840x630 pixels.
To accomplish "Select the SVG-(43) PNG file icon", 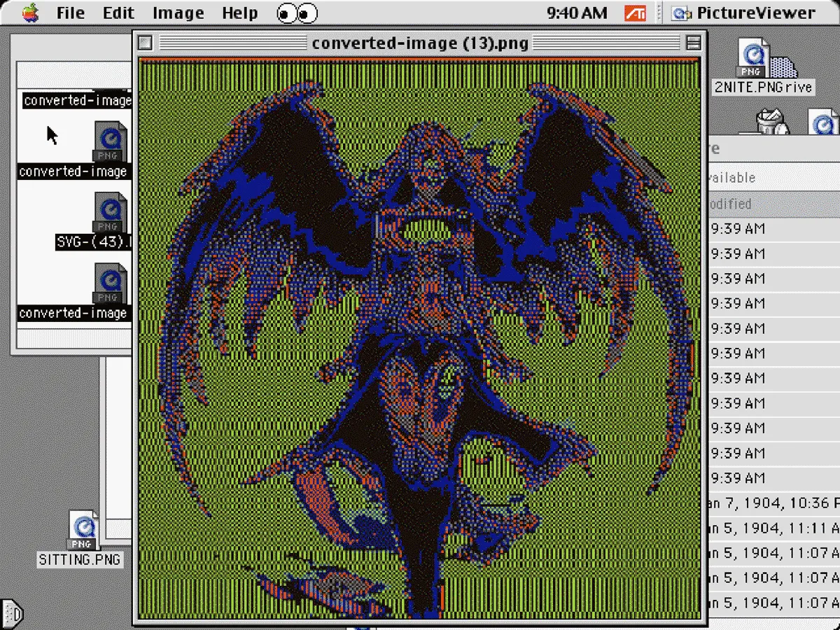I will 110,213.
